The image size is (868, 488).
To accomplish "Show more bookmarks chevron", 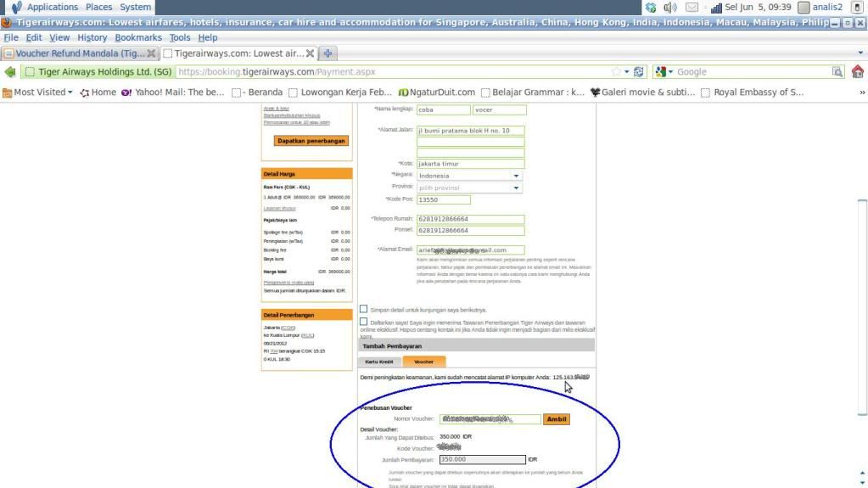I will point(862,93).
